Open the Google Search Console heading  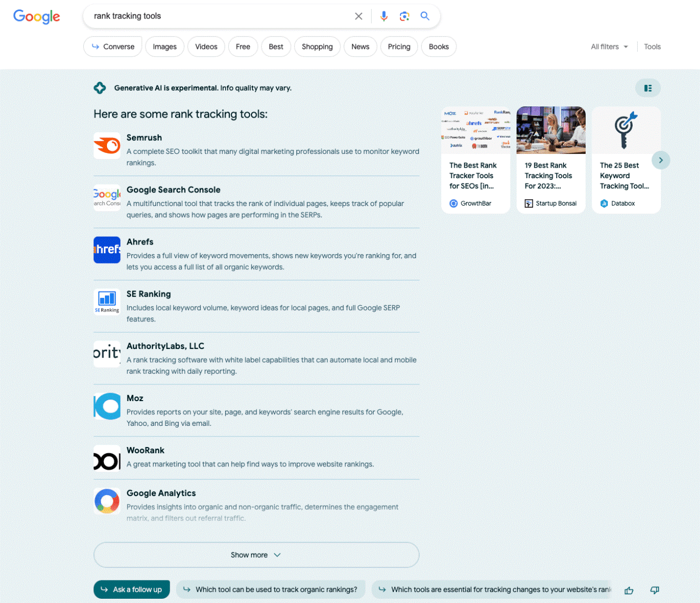(173, 190)
